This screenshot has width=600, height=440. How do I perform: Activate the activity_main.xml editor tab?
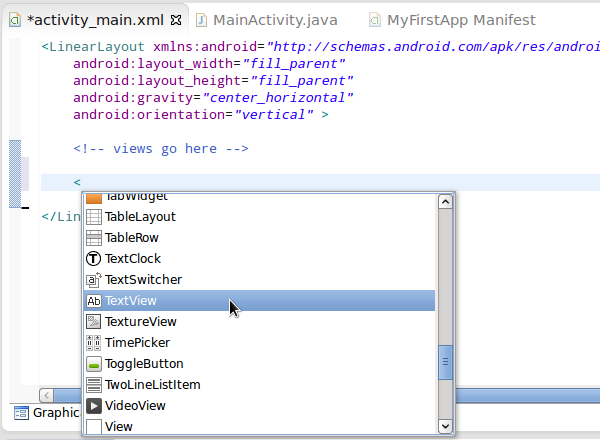[x=96, y=20]
